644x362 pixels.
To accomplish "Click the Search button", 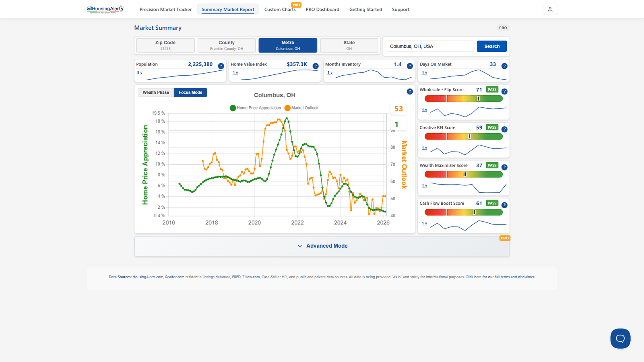I will pyautogui.click(x=492, y=46).
